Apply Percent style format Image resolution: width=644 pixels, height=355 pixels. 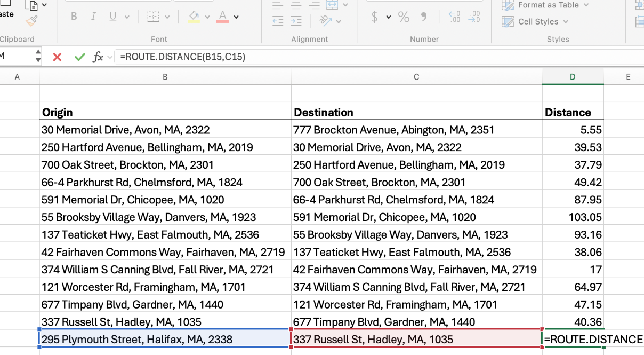[x=404, y=17]
